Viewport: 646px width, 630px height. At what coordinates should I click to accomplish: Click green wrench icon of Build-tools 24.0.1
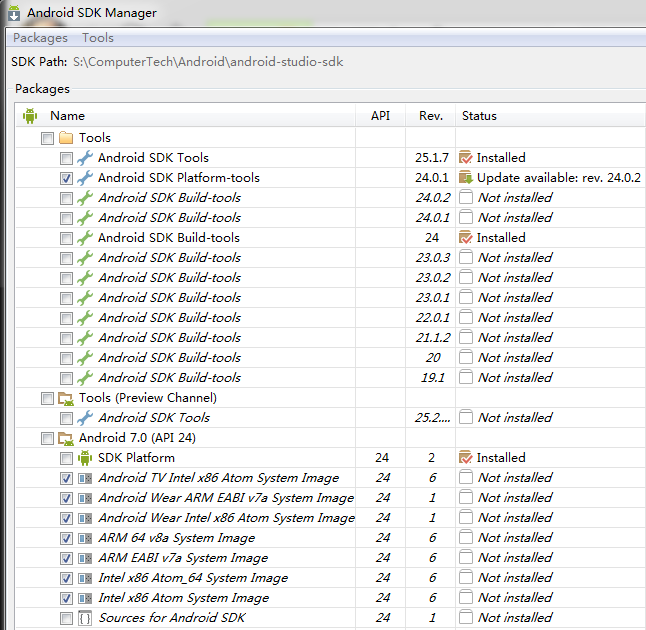pos(85,218)
